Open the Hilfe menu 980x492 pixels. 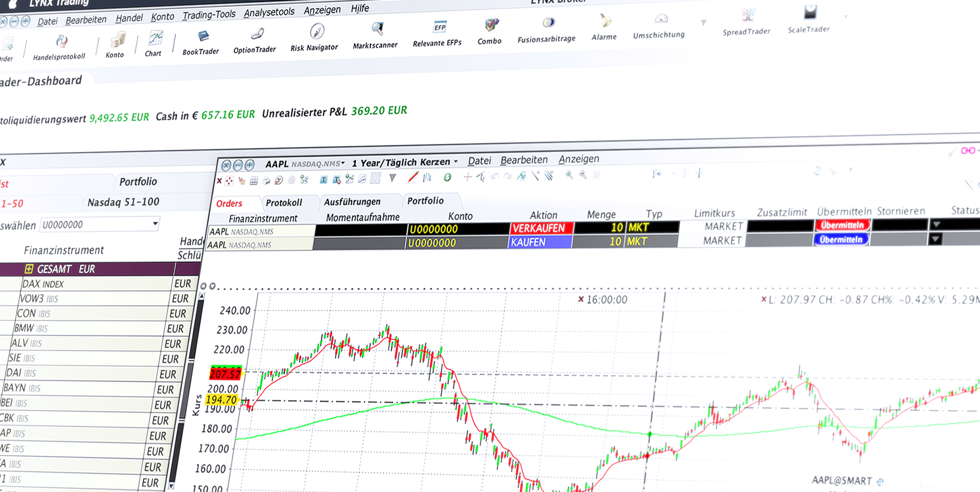(x=360, y=8)
